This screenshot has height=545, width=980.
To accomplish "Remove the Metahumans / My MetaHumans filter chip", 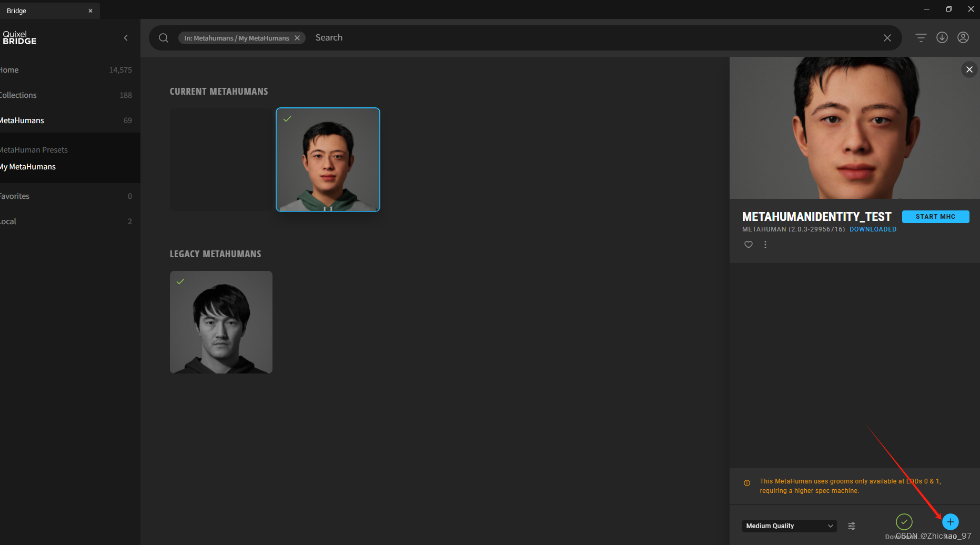I will tap(297, 38).
